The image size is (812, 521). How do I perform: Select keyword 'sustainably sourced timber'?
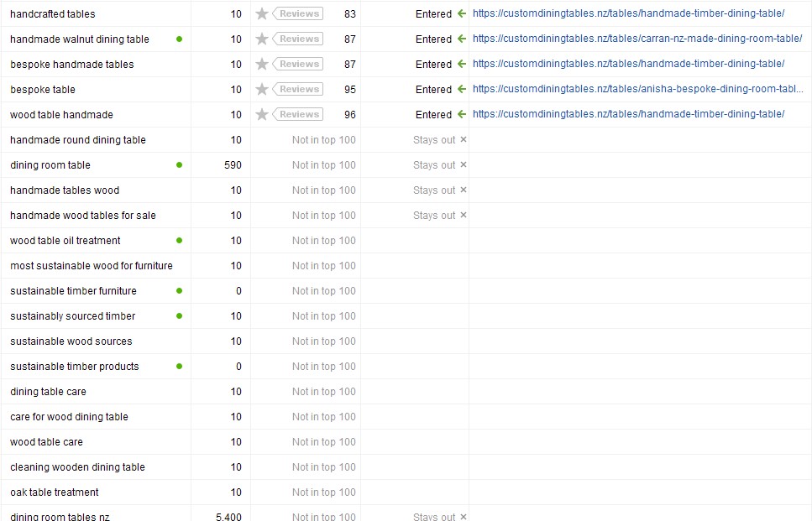pyautogui.click(x=72, y=316)
